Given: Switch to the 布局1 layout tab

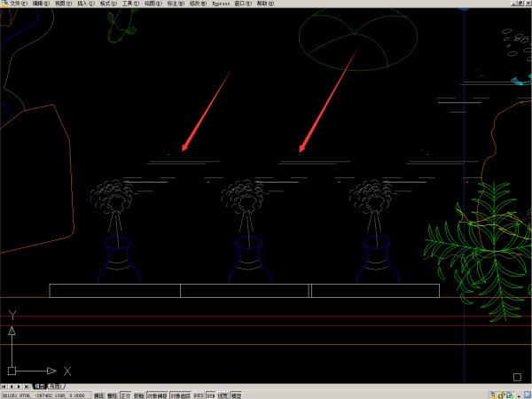Looking at the screenshot, I should click(55, 387).
